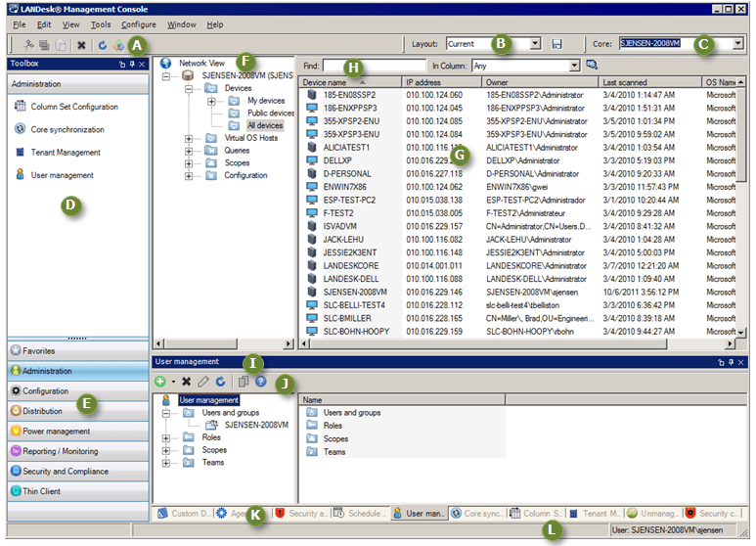Open Security and Compliance toolbox group
756x546 pixels.
pyautogui.click(x=78, y=472)
